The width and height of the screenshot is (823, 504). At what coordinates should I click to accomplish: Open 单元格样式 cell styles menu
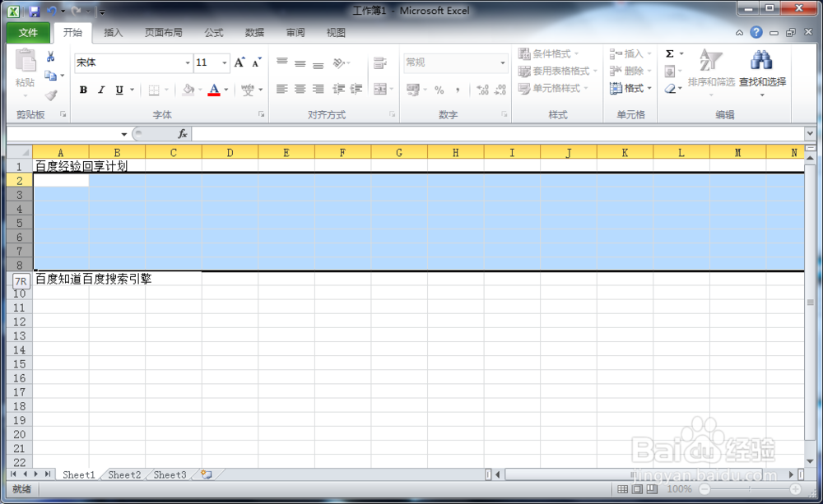click(x=553, y=88)
